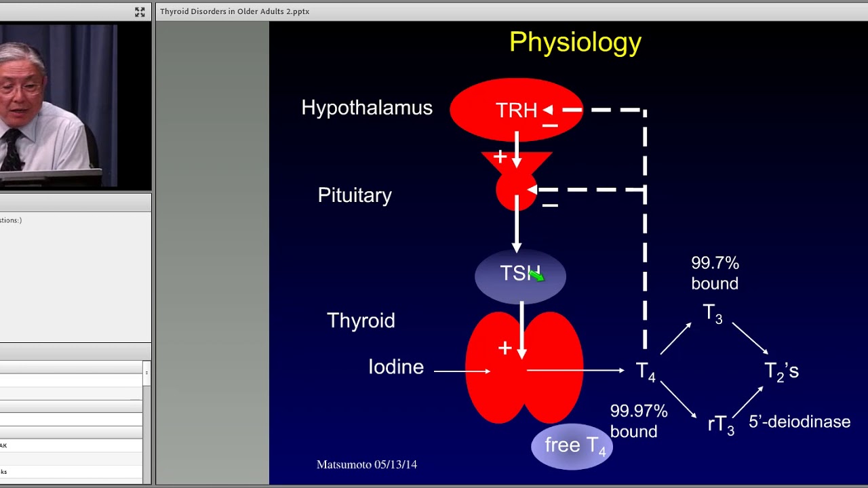Click the presenter webcam video thumbnail
The height and width of the screenshot is (488, 868).
[x=58, y=106]
